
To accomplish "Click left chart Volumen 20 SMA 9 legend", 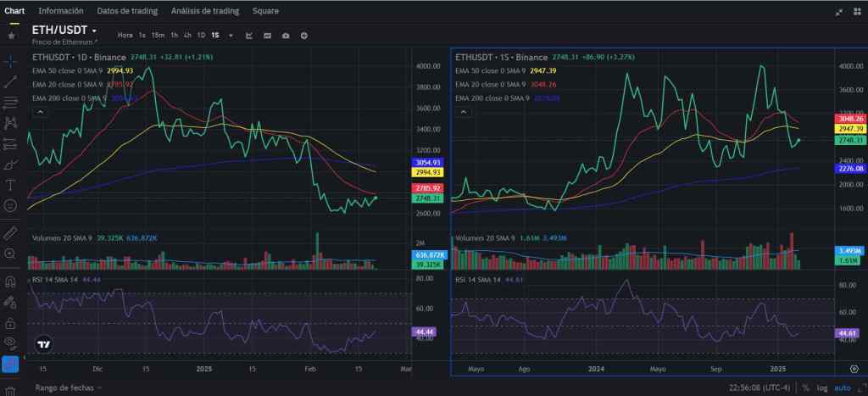I will pyautogui.click(x=95, y=238).
